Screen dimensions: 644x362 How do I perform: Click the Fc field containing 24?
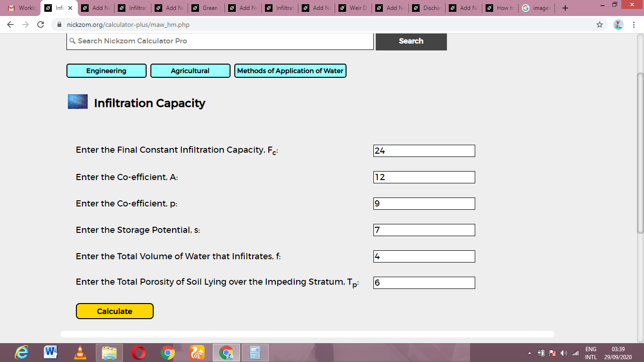point(424,151)
